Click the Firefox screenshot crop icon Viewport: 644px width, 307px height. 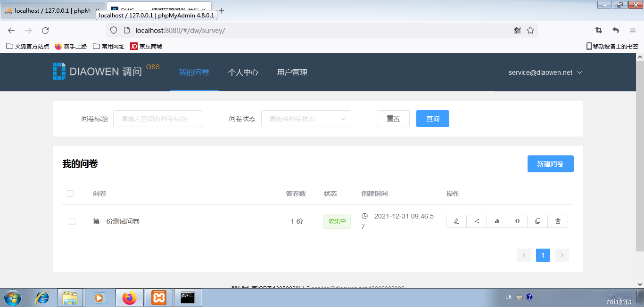pyautogui.click(x=599, y=30)
